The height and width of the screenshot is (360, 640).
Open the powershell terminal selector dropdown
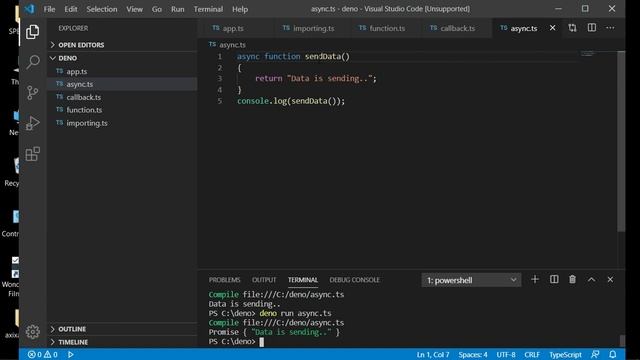pyautogui.click(x=471, y=280)
